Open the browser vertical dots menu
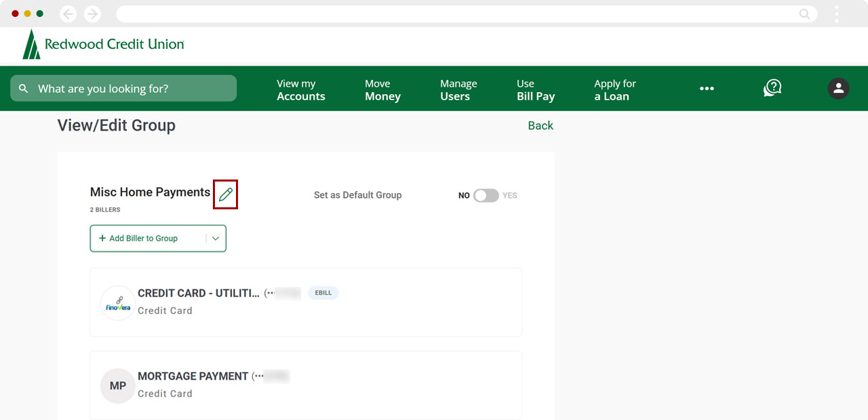The height and width of the screenshot is (420, 868). pos(837,14)
